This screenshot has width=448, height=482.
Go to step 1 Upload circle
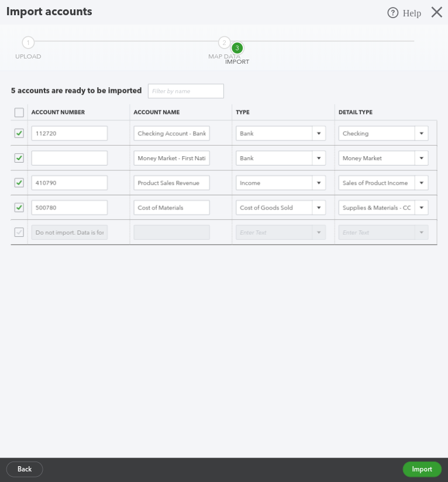(28, 43)
